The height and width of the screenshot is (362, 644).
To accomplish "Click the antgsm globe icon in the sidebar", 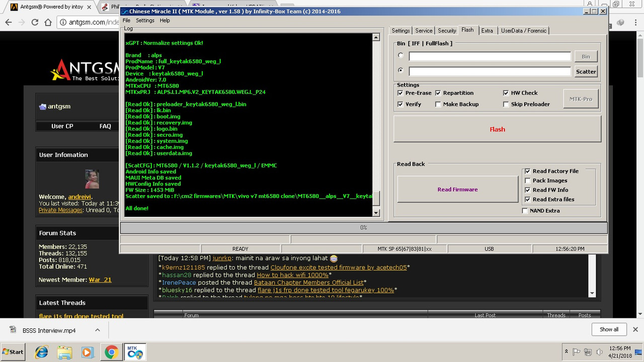I will [42, 106].
